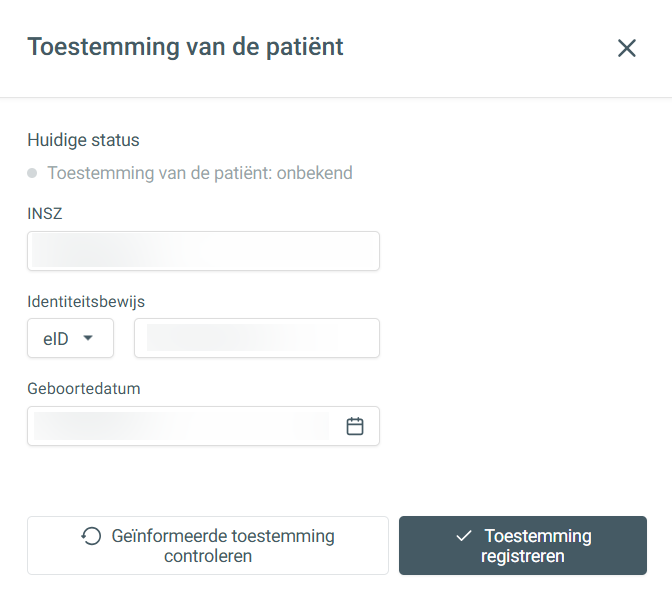Click the Identiteitsbewijs label
Viewport: 672px width, 599px height.
[x=86, y=302]
